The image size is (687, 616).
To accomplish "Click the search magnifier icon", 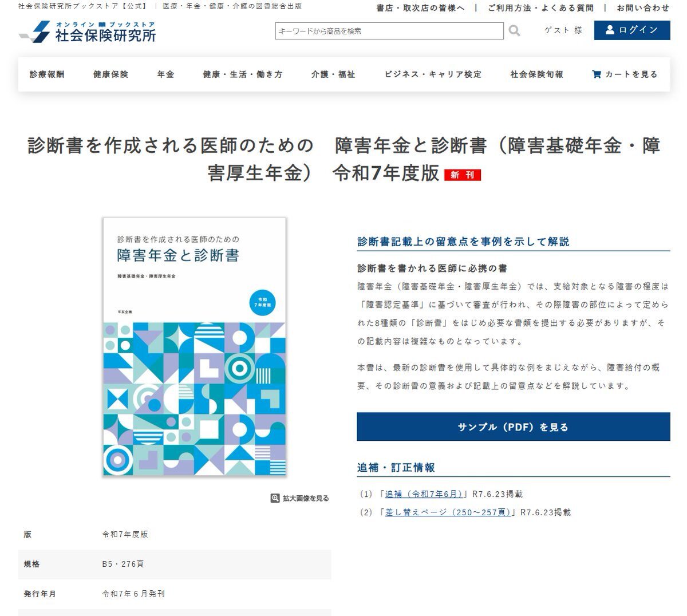I will pyautogui.click(x=515, y=31).
